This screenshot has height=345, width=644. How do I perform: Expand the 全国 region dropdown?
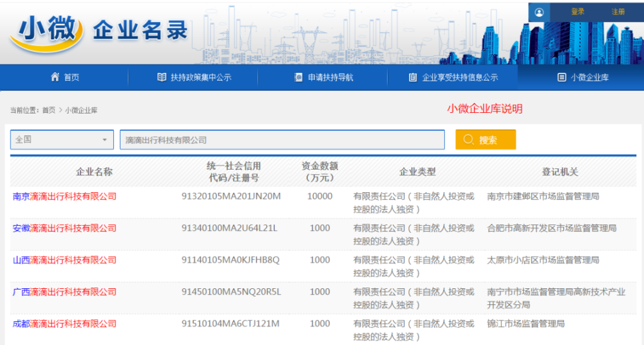pyautogui.click(x=62, y=140)
